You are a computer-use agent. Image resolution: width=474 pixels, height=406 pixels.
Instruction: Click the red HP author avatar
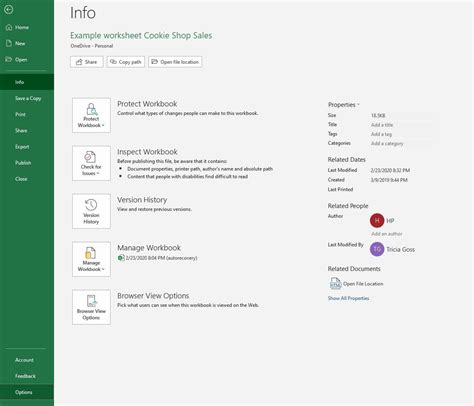coord(377,220)
